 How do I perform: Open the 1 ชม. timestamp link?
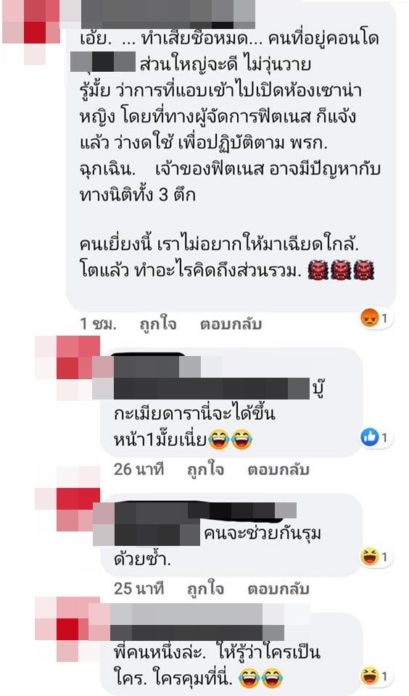[98, 324]
